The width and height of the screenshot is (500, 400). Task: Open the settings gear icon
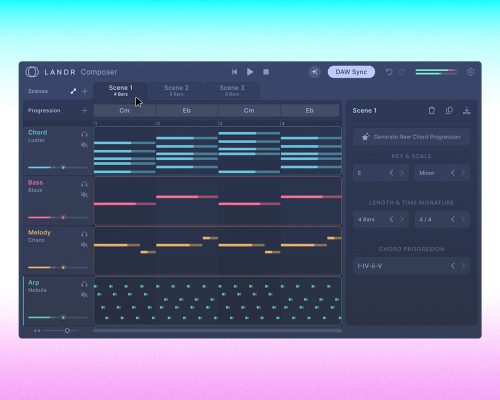(x=471, y=72)
